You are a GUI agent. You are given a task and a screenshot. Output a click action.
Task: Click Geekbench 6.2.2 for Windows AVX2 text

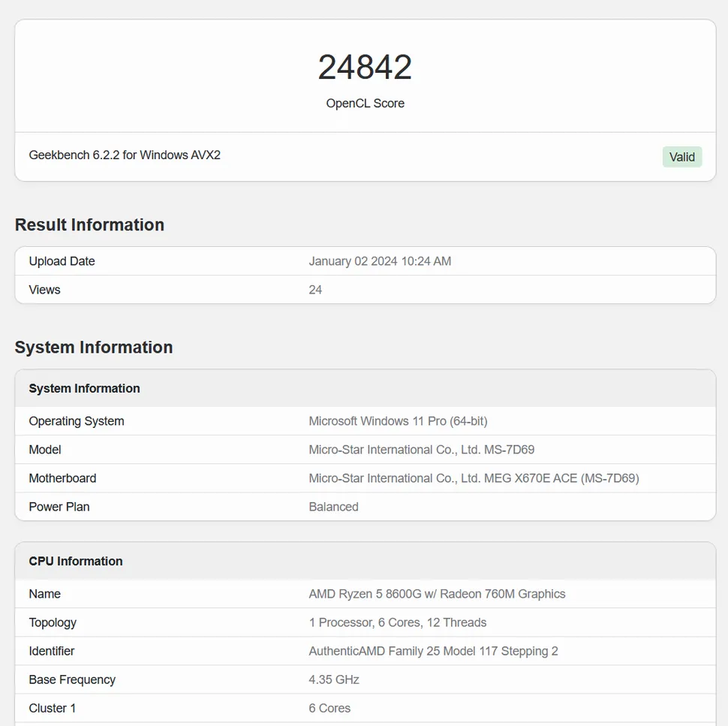[x=125, y=155]
